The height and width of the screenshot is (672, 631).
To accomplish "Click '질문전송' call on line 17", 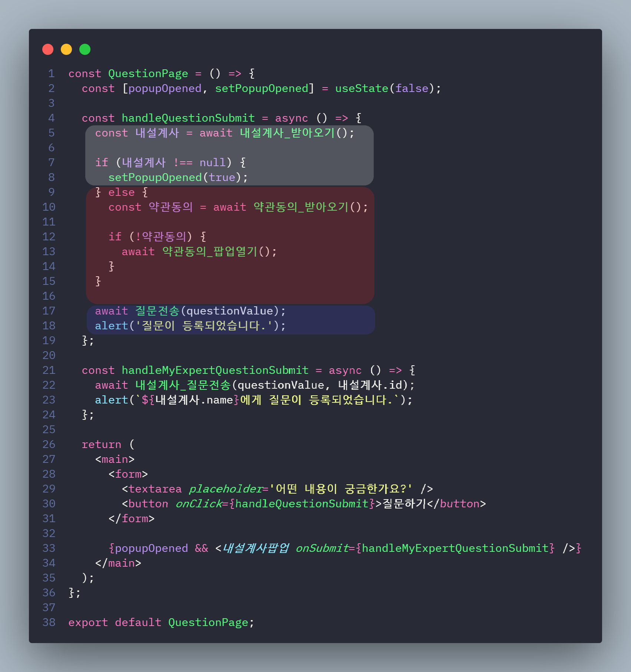I will 158,311.
